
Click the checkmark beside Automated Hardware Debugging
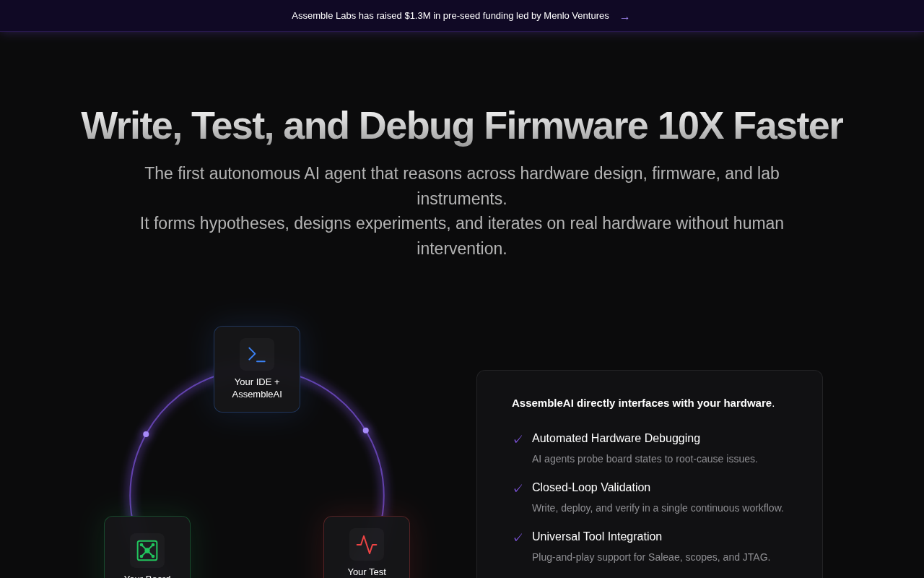[x=518, y=439]
